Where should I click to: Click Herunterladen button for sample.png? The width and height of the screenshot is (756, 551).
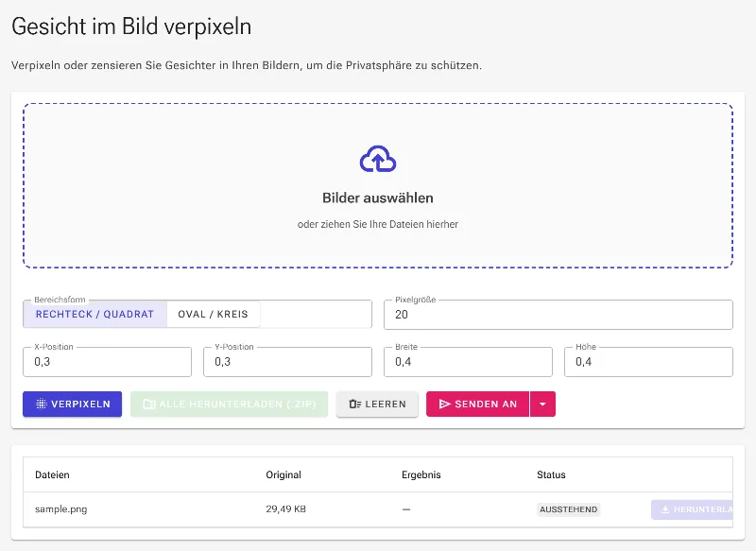692,509
